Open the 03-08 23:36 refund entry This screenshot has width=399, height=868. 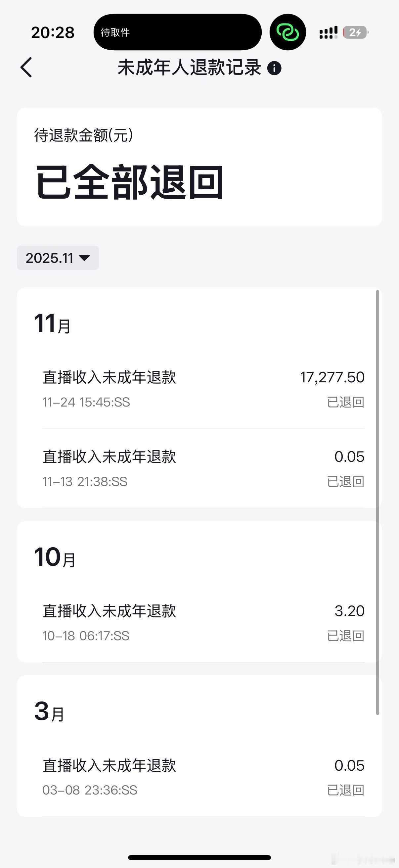point(203,777)
